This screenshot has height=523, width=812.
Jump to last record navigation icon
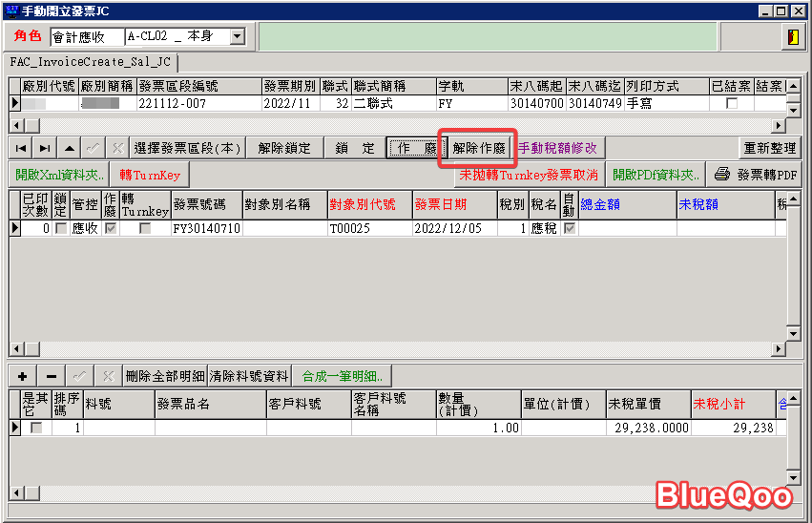[x=45, y=148]
